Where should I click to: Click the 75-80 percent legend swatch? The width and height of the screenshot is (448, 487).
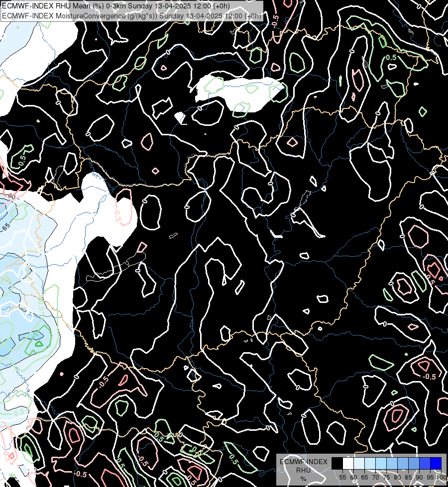tap(392, 463)
